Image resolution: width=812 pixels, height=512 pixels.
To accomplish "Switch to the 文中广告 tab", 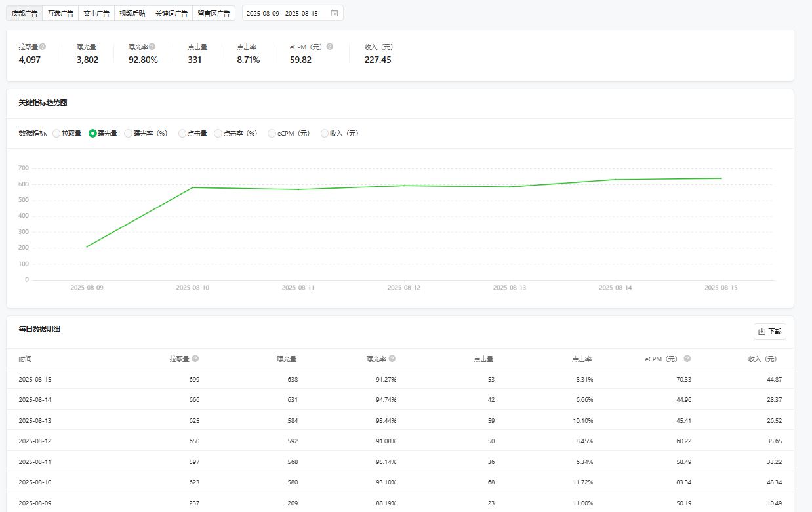I will (x=96, y=13).
